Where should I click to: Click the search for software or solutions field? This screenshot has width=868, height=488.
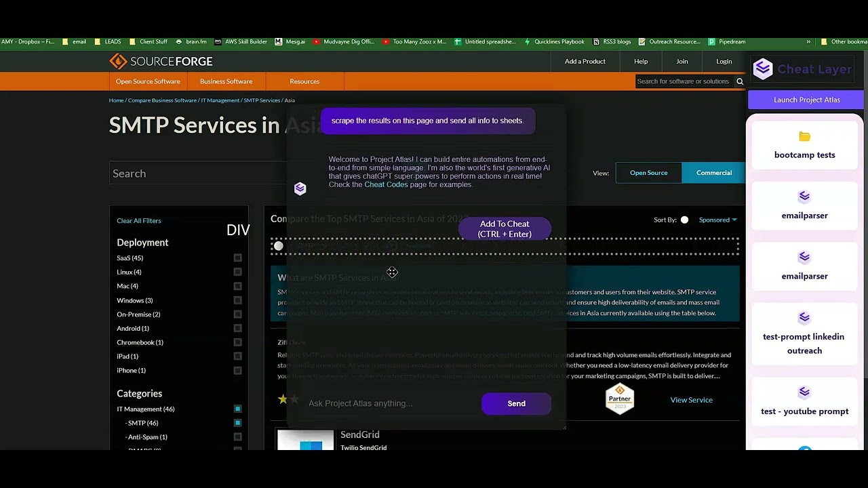click(x=685, y=81)
